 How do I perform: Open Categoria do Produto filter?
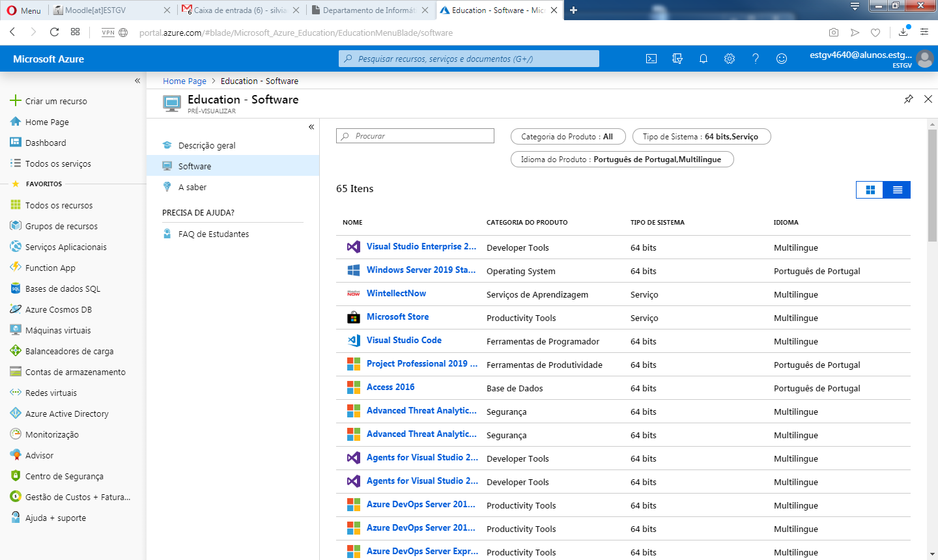coord(568,137)
